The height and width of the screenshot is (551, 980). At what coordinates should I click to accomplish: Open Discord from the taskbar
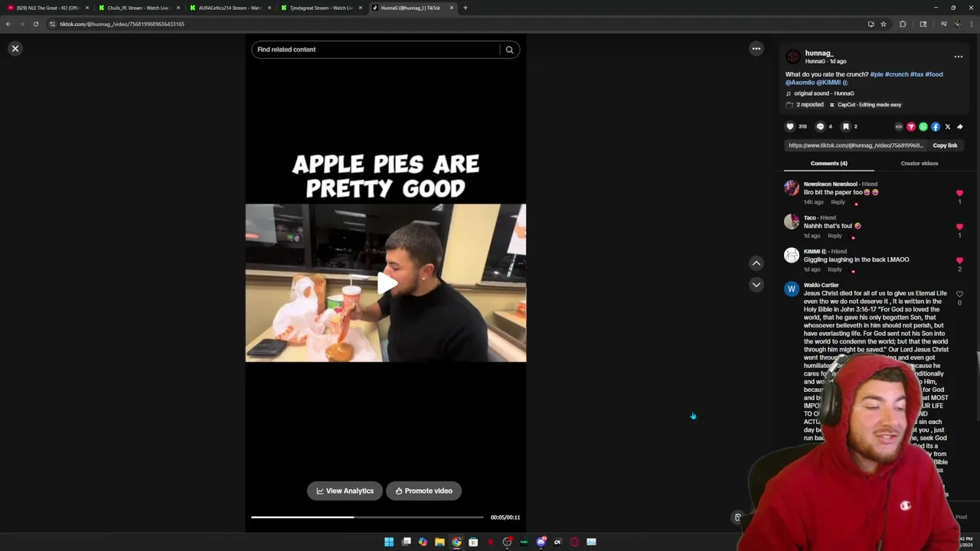[x=541, y=542]
